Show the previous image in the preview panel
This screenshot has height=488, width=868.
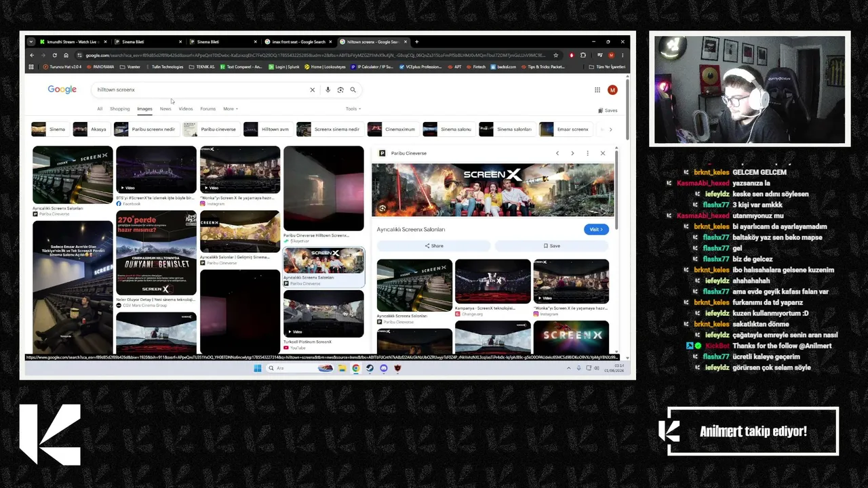557,153
